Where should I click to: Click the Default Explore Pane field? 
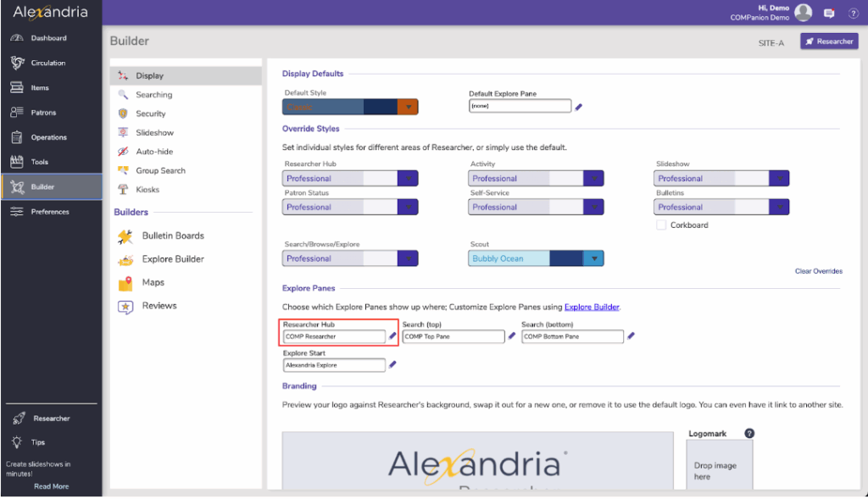[x=520, y=106]
